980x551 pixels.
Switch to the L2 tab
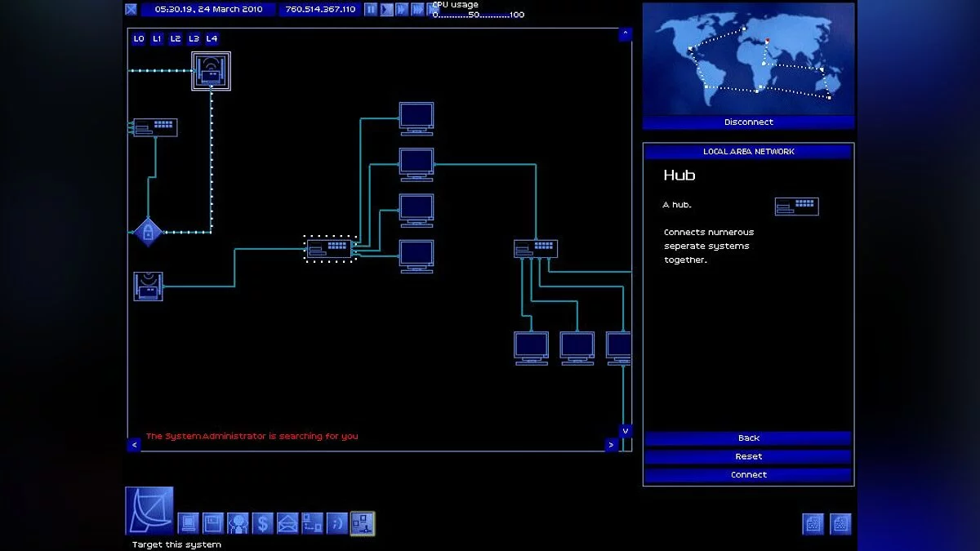pyautogui.click(x=176, y=38)
